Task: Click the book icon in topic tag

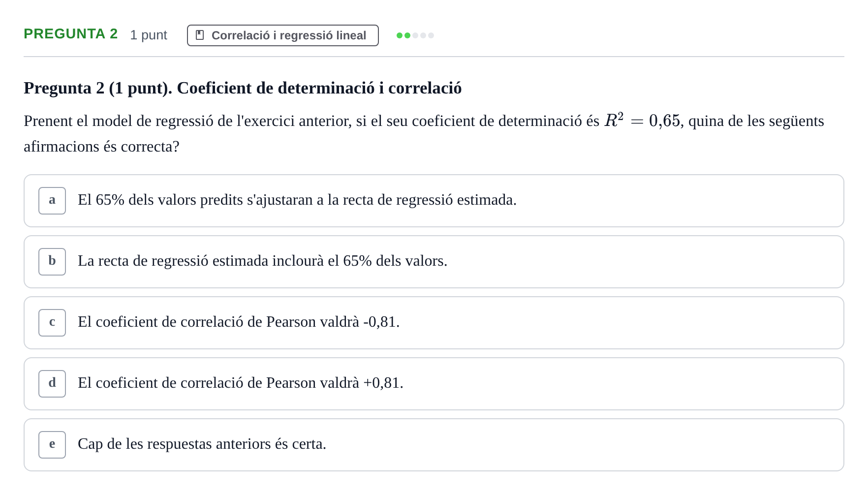Action: 200,35
